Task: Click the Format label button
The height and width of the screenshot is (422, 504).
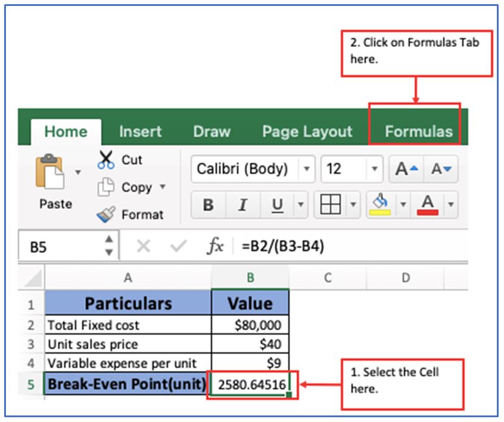Action: 142,214
